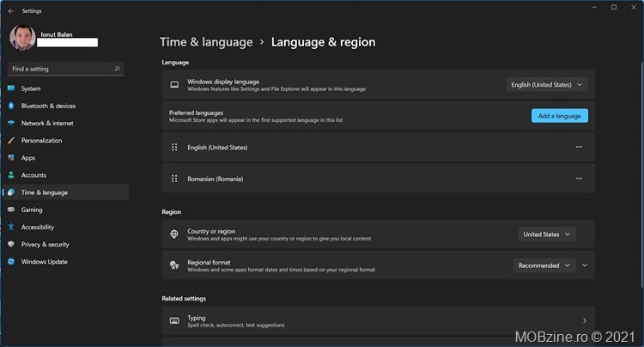Click the Windows display language laptop icon
The width and height of the screenshot is (644, 347).
[174, 84]
